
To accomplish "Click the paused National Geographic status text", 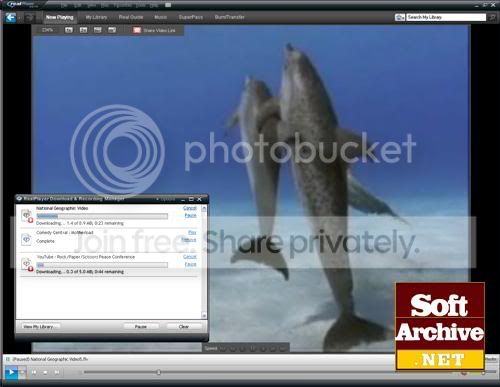I will pyautogui.click(x=50, y=359).
